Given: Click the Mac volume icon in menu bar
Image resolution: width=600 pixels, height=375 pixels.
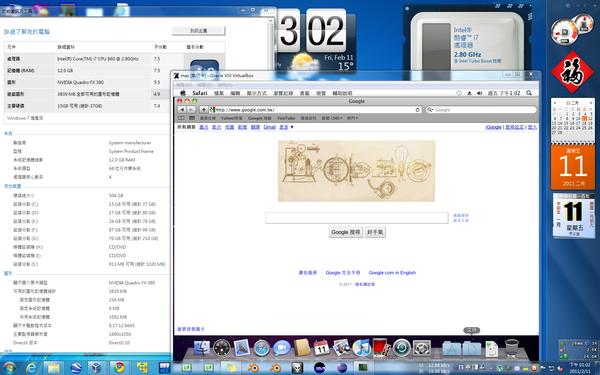Looking at the screenshot, I should coord(479,93).
